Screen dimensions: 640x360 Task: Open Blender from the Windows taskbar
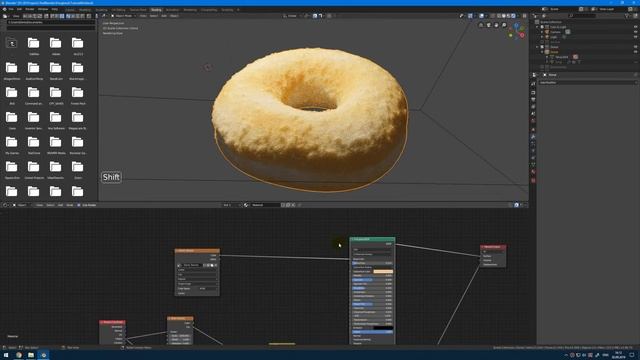click(44, 355)
